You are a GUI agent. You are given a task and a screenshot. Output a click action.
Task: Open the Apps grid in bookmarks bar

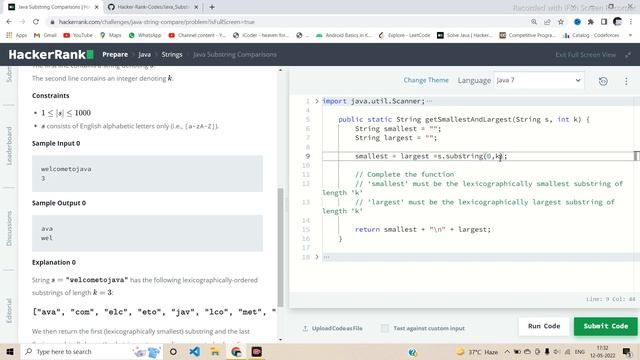[16, 36]
